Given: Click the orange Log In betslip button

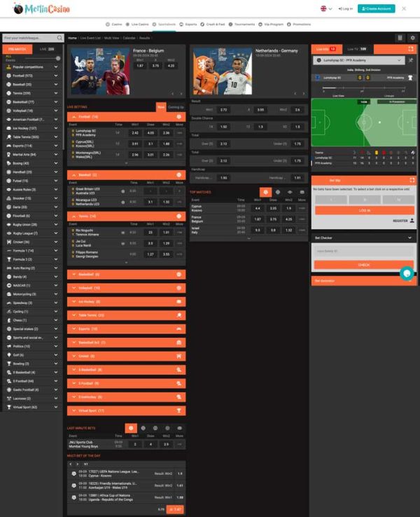Looking at the screenshot, I should (x=364, y=210).
